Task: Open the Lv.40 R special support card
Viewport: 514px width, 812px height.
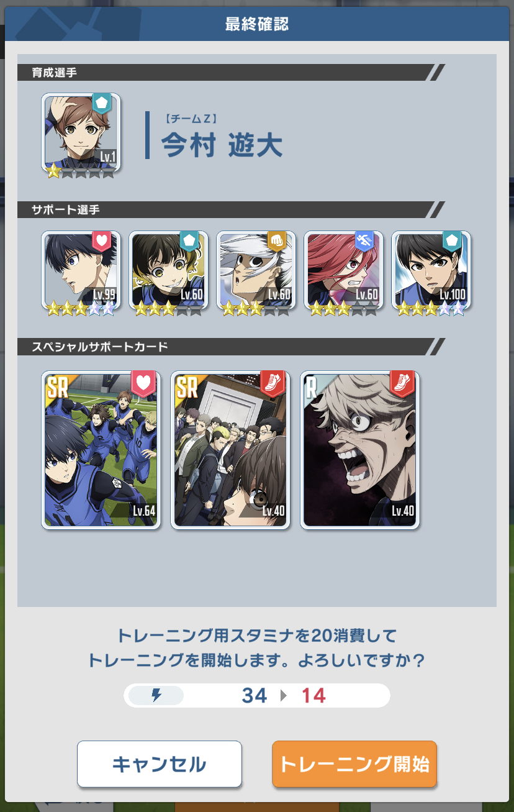Action: (x=360, y=450)
